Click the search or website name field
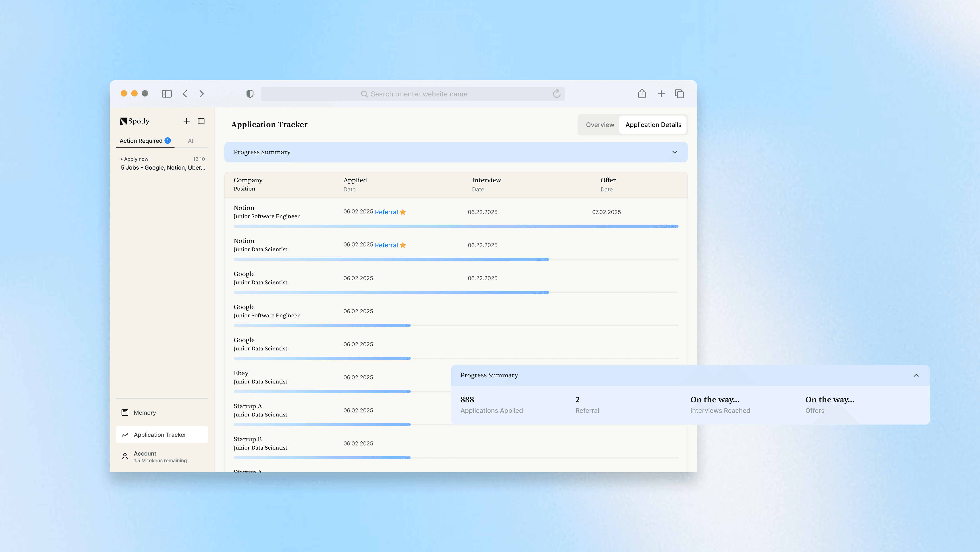This screenshot has height=552, width=980. pos(419,94)
